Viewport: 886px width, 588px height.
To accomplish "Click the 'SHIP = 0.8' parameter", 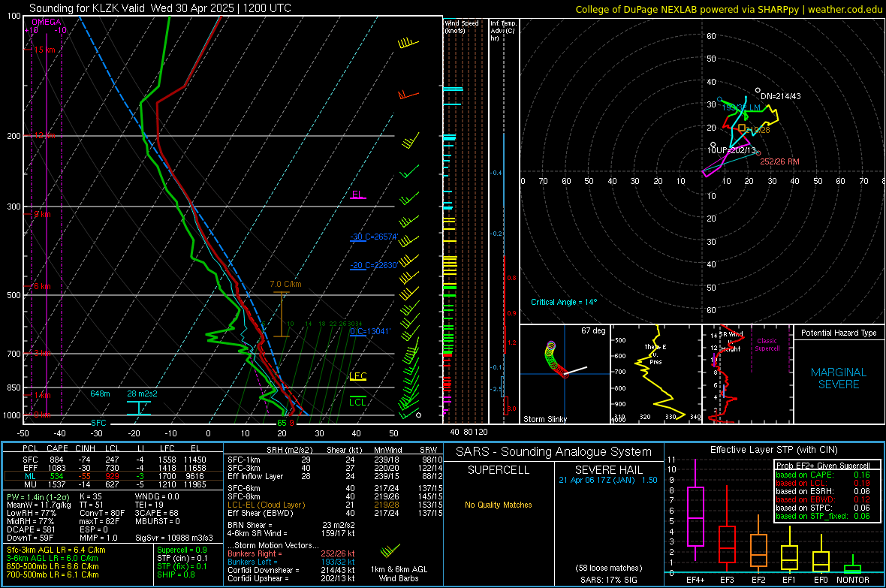I will [x=176, y=574].
